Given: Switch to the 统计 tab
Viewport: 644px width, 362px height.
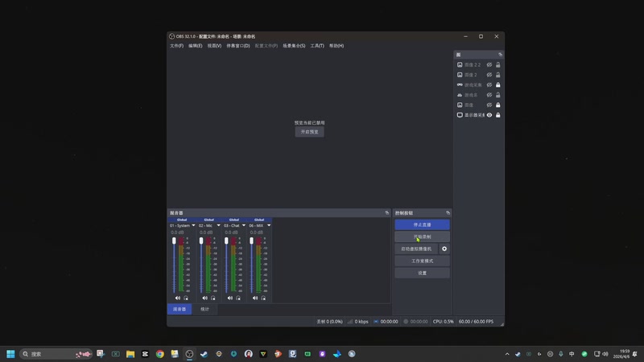Looking at the screenshot, I should click(x=204, y=309).
